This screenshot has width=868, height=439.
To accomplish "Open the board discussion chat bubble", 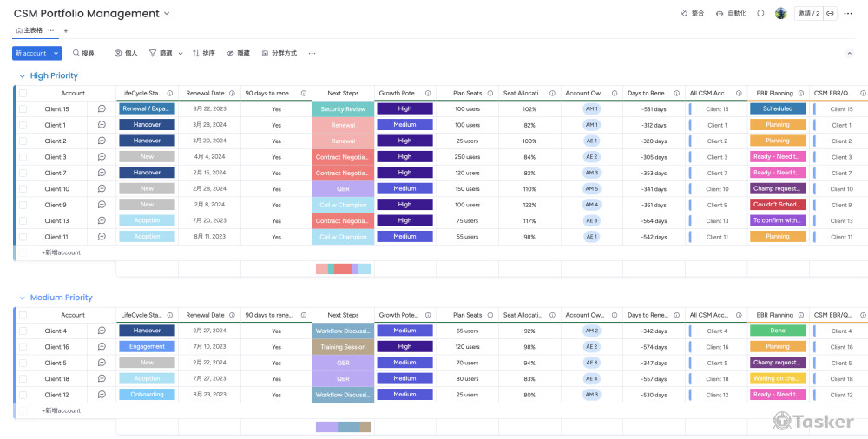I will (x=760, y=14).
